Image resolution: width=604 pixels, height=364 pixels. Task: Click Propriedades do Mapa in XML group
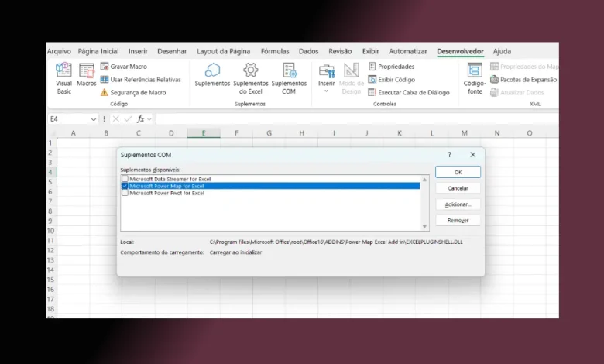pyautogui.click(x=524, y=67)
